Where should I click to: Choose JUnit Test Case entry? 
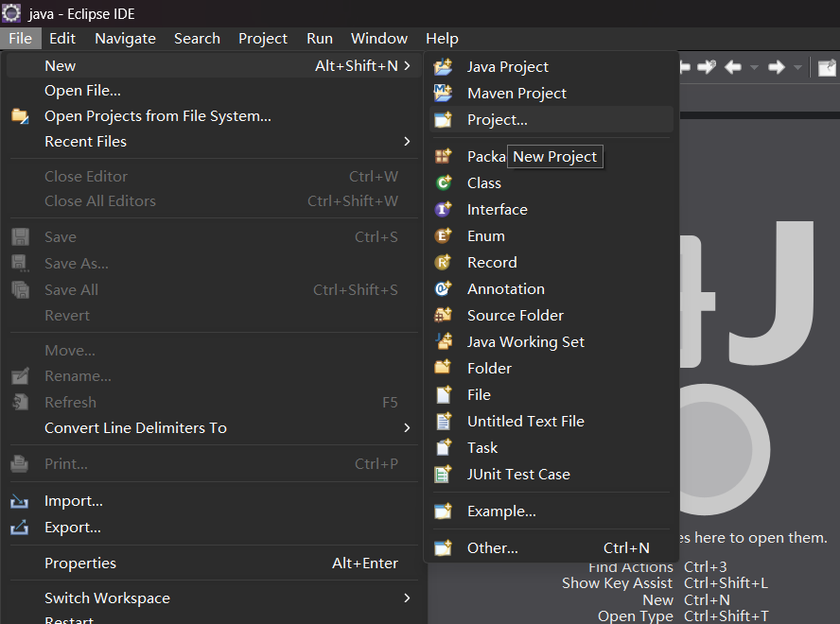pos(551,474)
